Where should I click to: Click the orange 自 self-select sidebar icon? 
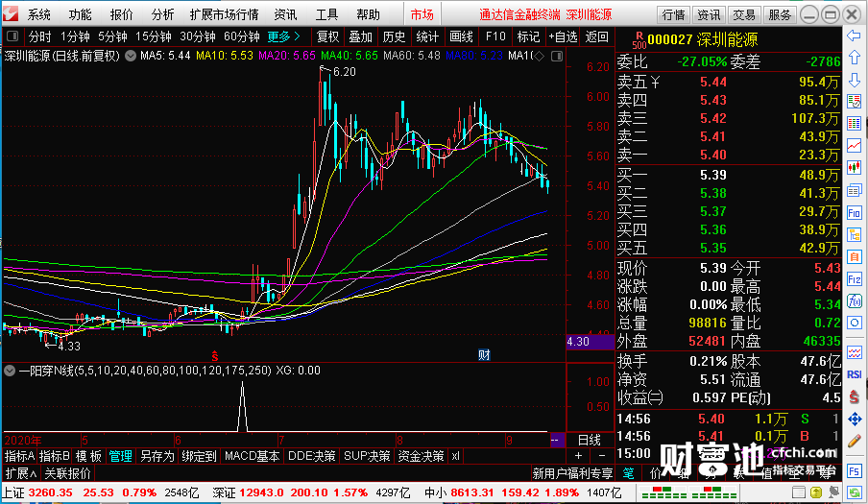[855, 257]
